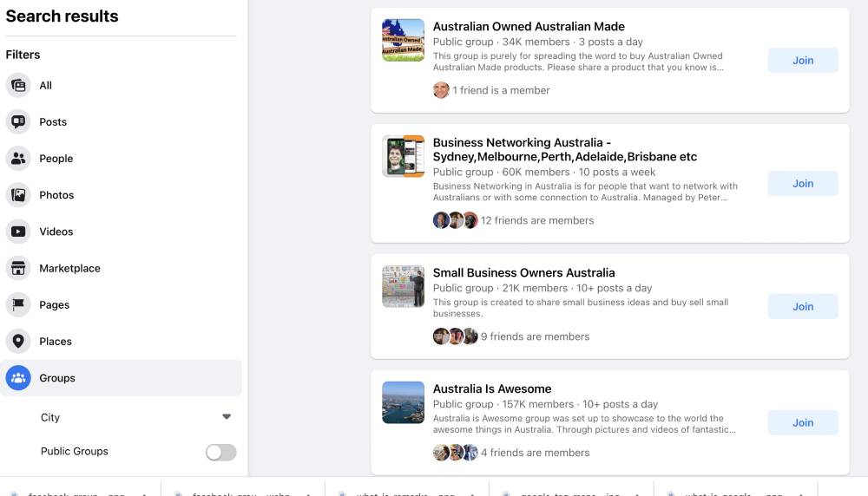This screenshot has height=496, width=868.
Task: Open Australian Owned Australian Made title
Action: pos(529,27)
